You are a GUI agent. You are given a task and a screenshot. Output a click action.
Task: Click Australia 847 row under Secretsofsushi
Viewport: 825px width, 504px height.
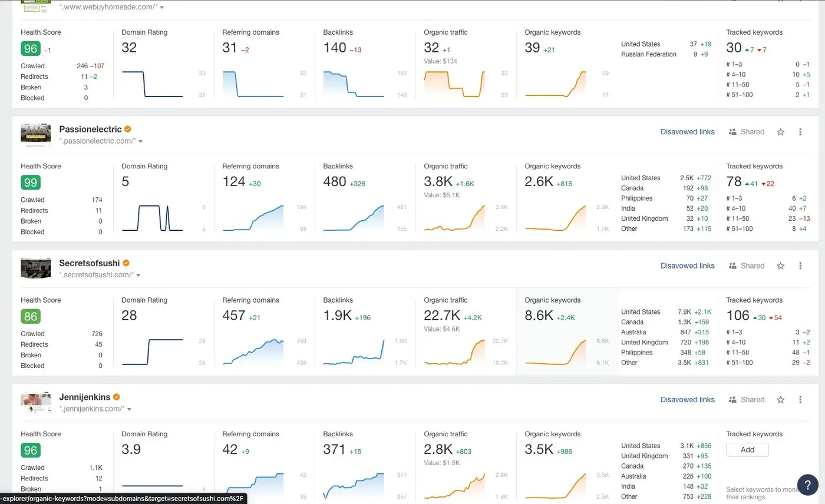click(666, 332)
